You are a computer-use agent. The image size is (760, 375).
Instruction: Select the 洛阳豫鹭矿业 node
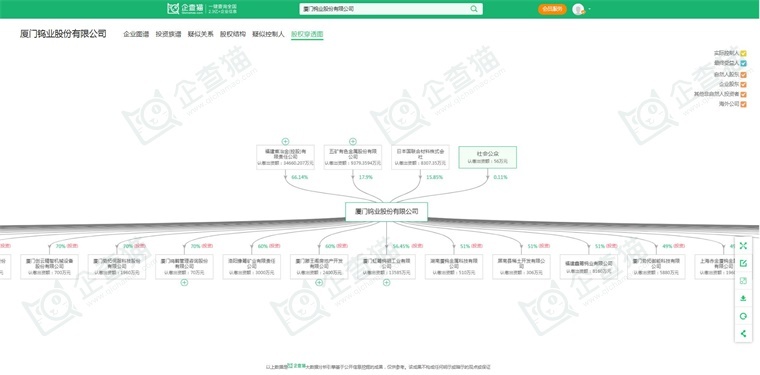[x=252, y=267]
